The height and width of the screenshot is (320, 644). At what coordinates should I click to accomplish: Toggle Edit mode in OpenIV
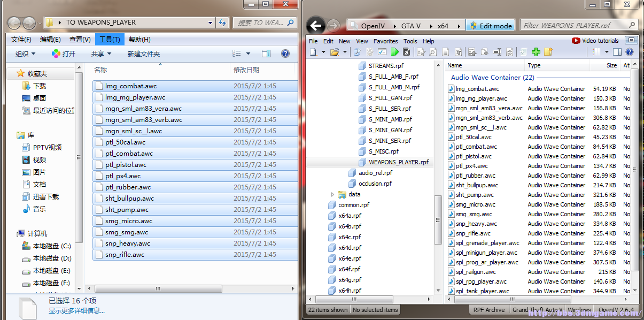490,26
